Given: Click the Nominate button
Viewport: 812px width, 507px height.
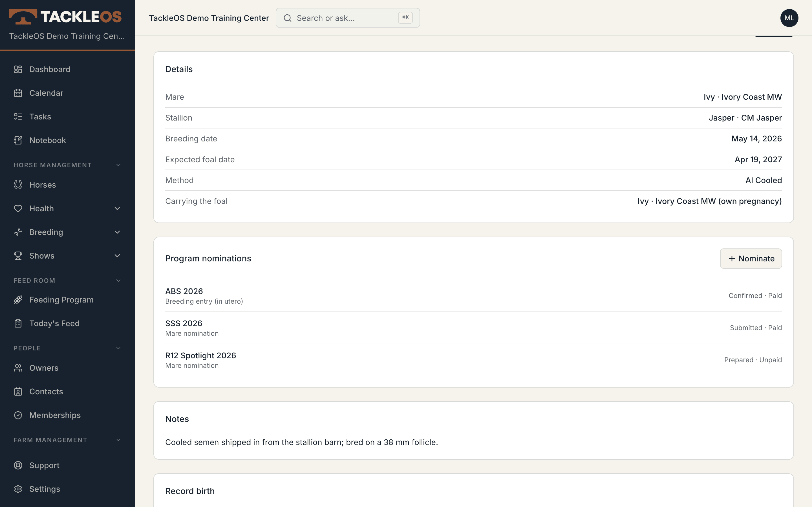Looking at the screenshot, I should tap(751, 259).
